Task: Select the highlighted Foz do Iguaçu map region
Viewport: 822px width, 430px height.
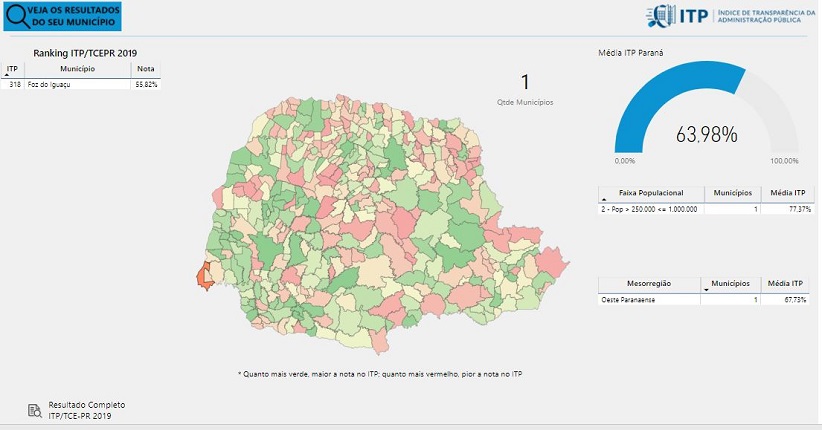Action: point(206,276)
